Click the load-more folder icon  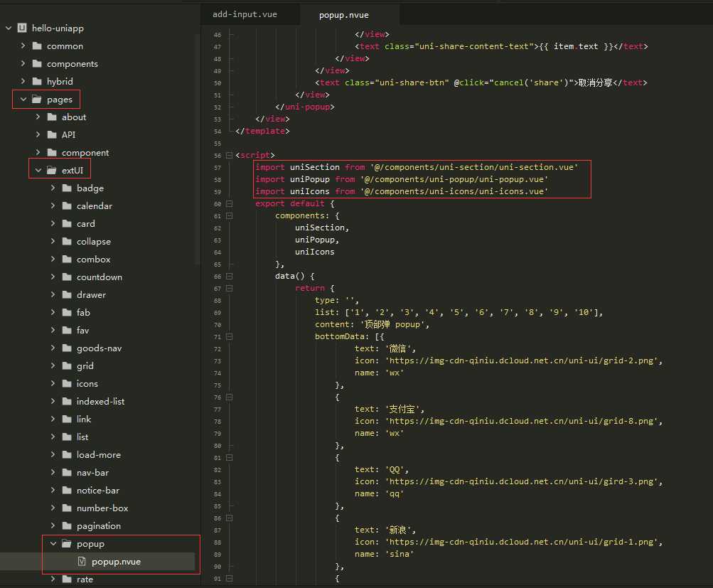pyautogui.click(x=67, y=455)
